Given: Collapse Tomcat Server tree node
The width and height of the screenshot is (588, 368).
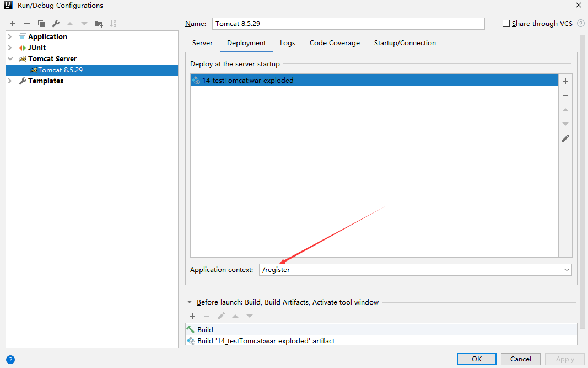Looking at the screenshot, I should coord(10,59).
